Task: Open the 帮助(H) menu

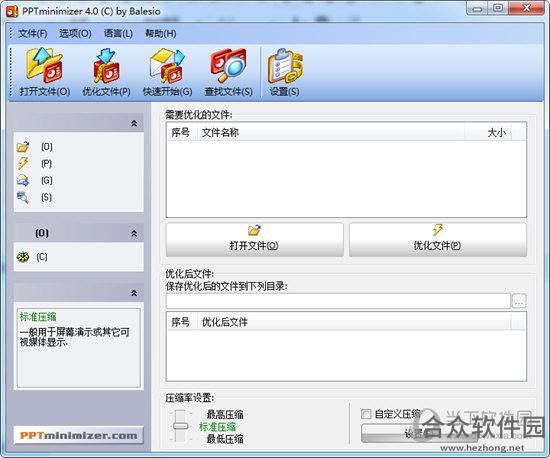Action: coord(161,34)
